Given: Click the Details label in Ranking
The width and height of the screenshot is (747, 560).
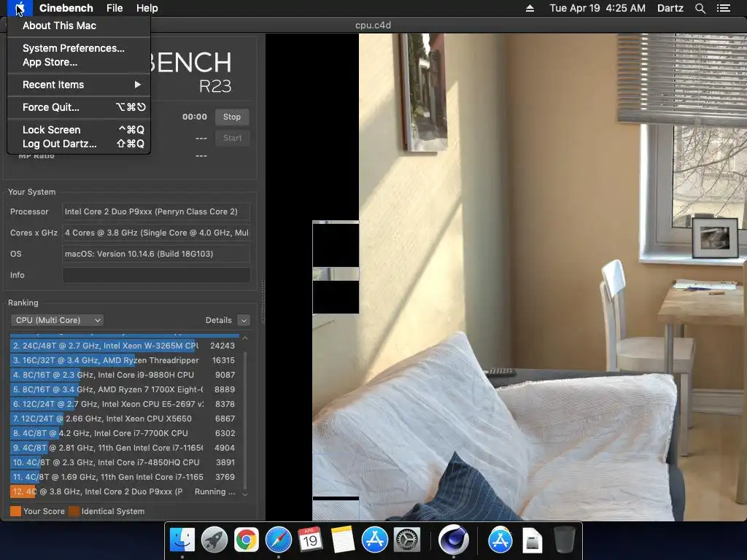Looking at the screenshot, I should point(219,320).
